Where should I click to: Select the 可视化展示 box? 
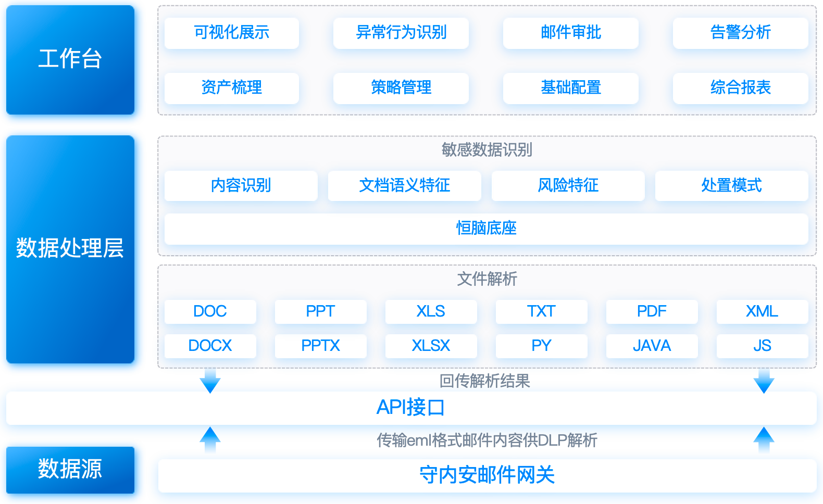click(232, 33)
